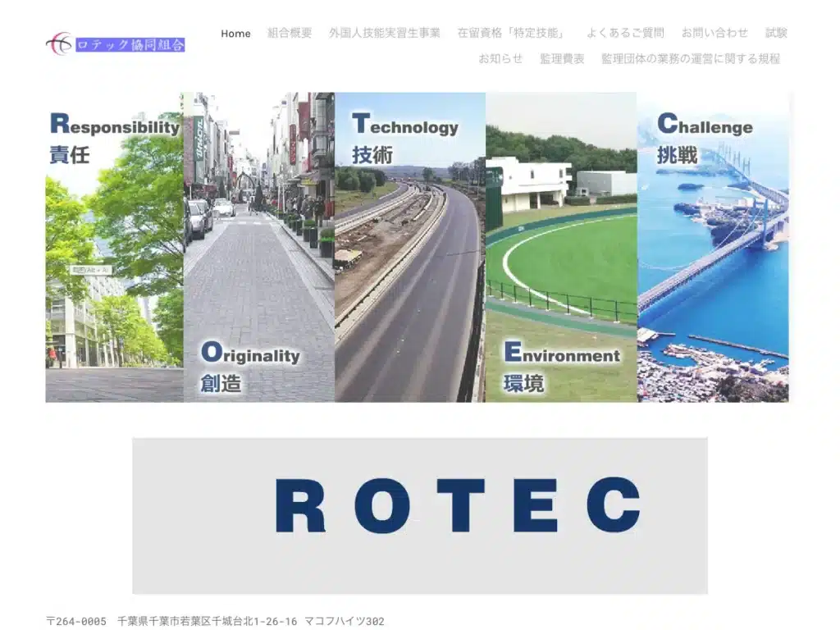Open よくあるご質問 page
Screen dimensions: 840x630
pyautogui.click(x=625, y=33)
